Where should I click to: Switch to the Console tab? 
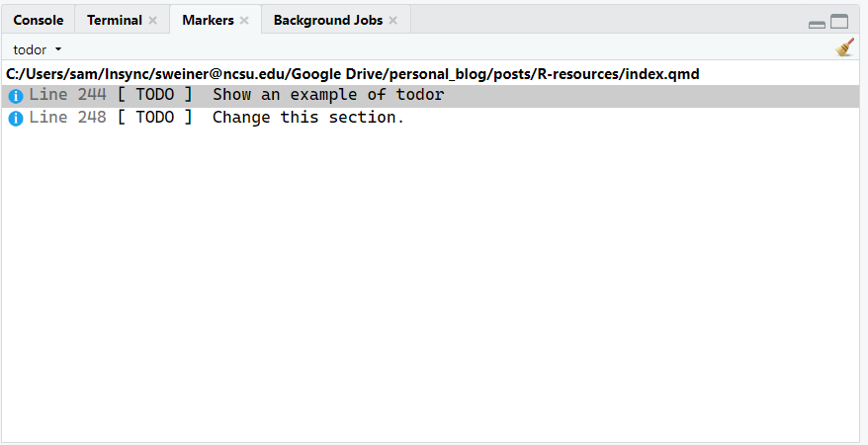tap(38, 20)
